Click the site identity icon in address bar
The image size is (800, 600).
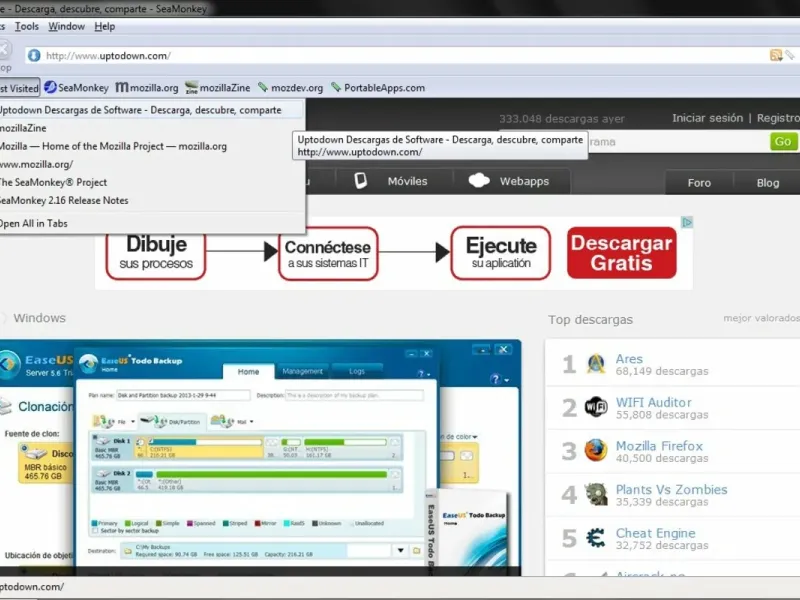tap(34, 55)
